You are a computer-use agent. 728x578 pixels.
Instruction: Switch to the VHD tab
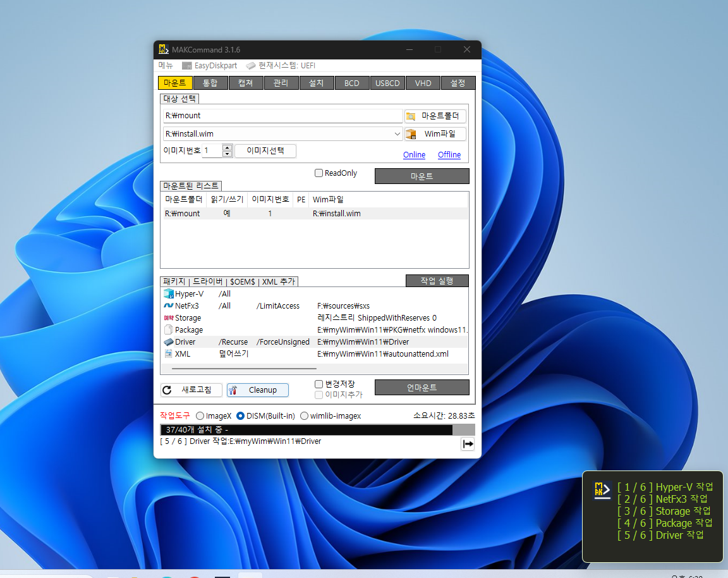click(x=423, y=83)
